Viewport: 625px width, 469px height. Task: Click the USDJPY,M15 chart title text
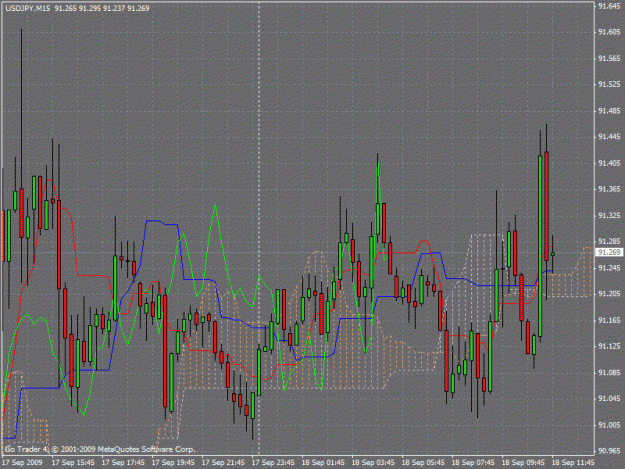tap(28, 8)
